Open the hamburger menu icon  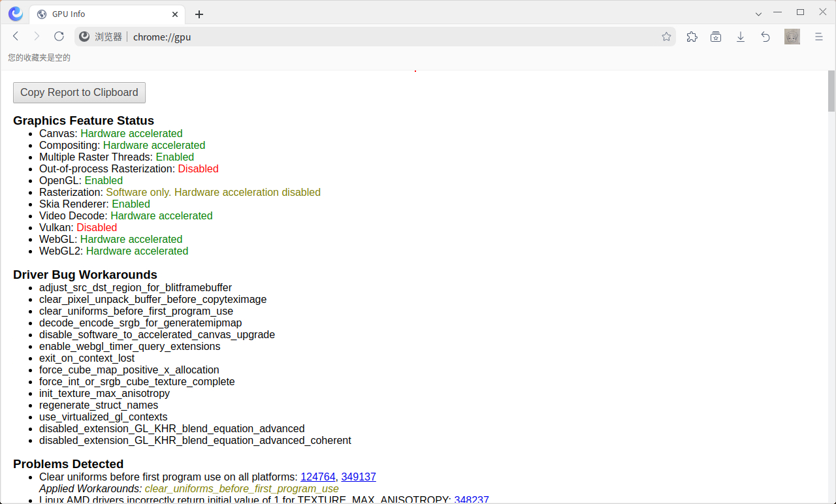[x=818, y=37]
